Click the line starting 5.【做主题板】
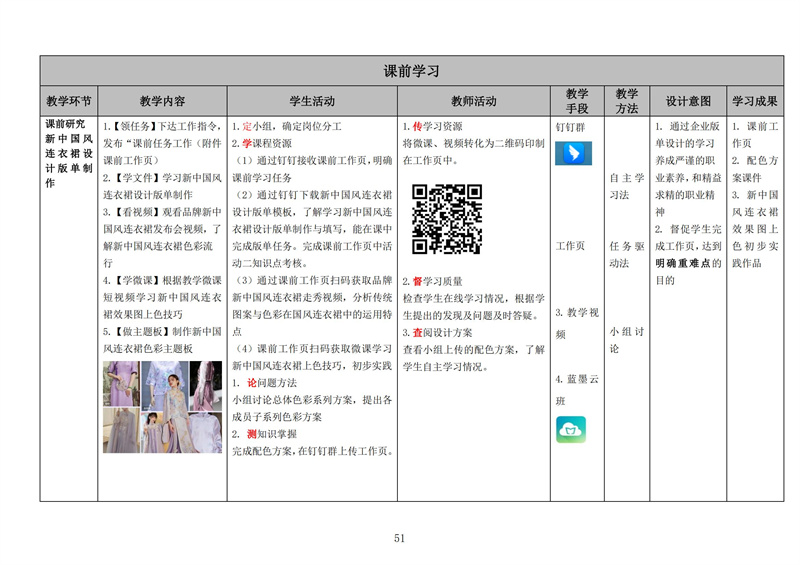Viewport: 800px width, 565px height. [x=162, y=332]
